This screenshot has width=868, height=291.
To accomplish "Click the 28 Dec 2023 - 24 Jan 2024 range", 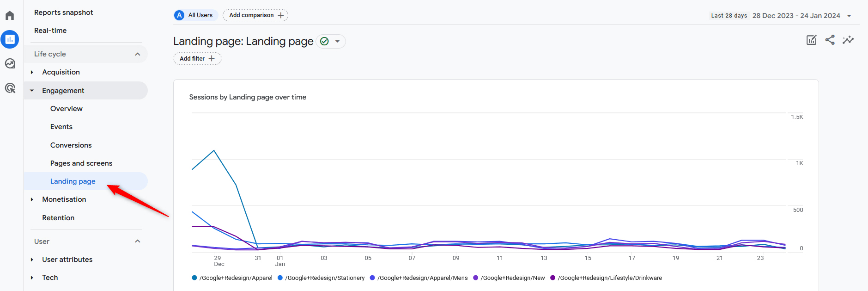I will point(796,16).
